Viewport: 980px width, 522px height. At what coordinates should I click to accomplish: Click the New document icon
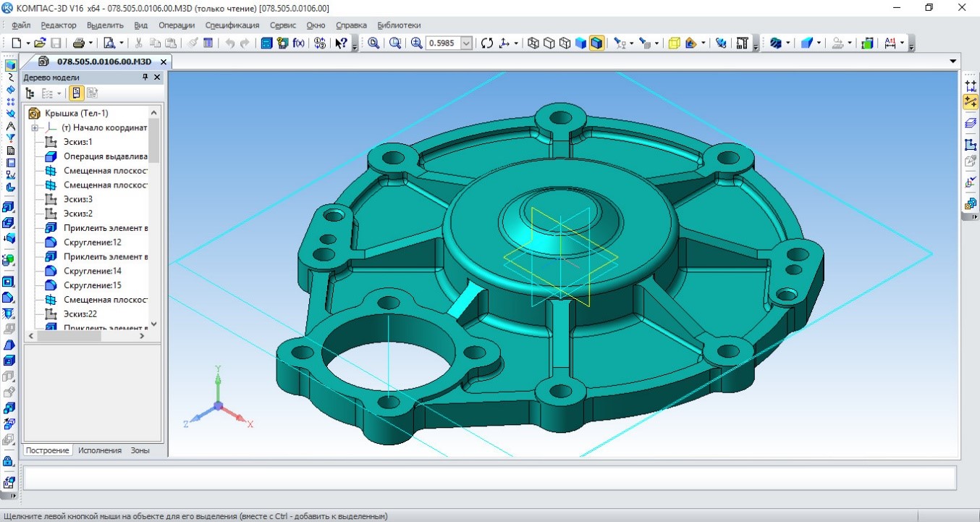pyautogui.click(x=17, y=43)
